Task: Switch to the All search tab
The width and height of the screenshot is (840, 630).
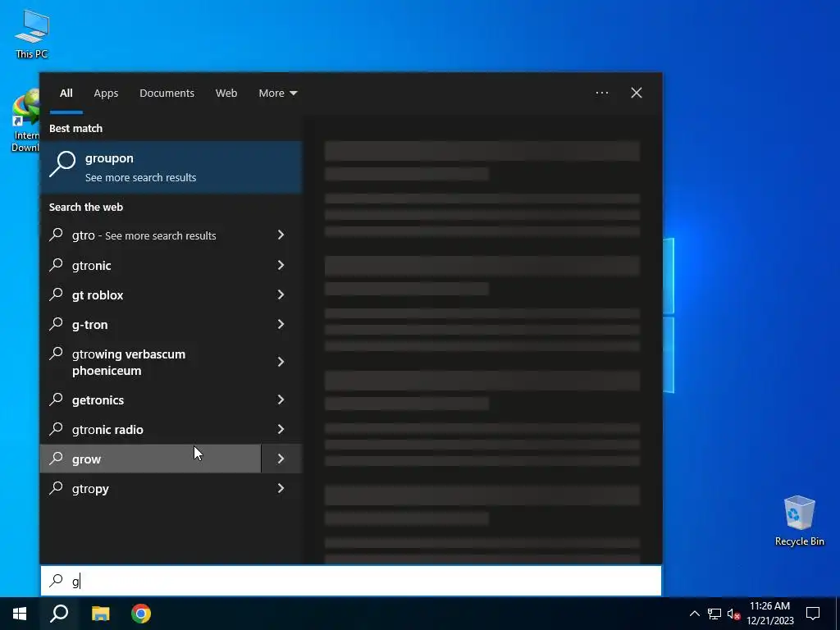Action: coord(66,94)
